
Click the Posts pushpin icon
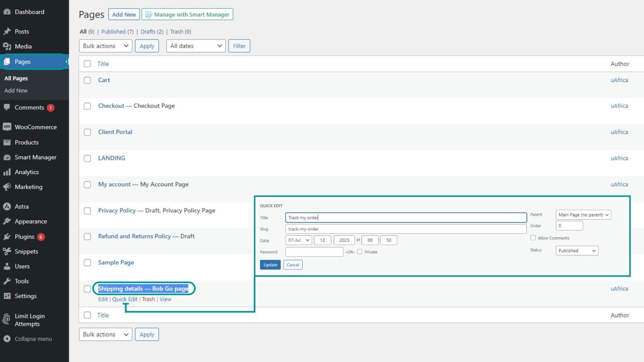click(7, 31)
